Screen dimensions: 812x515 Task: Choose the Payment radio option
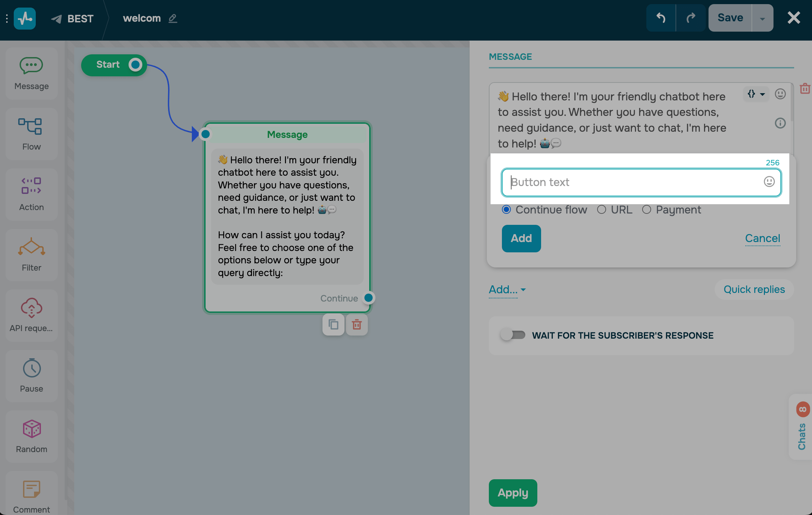646,209
